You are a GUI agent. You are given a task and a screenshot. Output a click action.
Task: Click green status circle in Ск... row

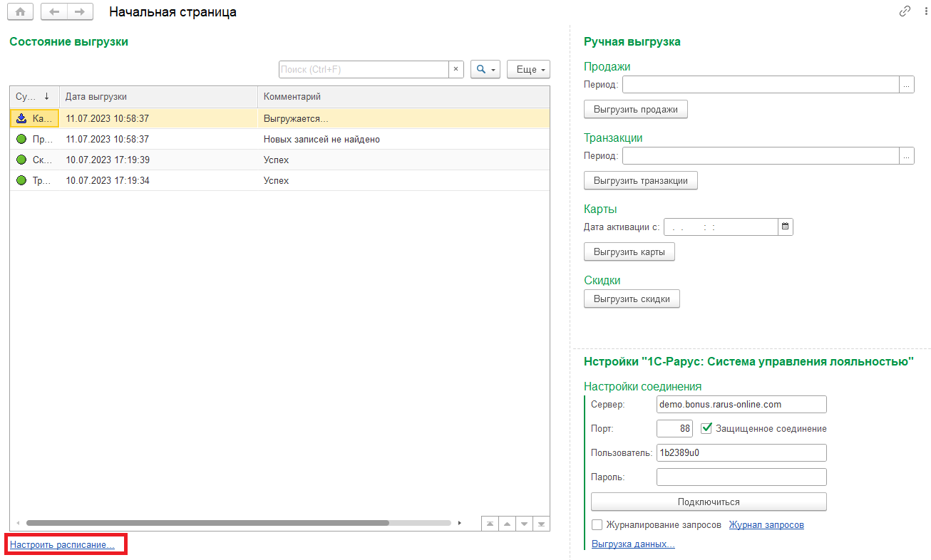tap(21, 160)
